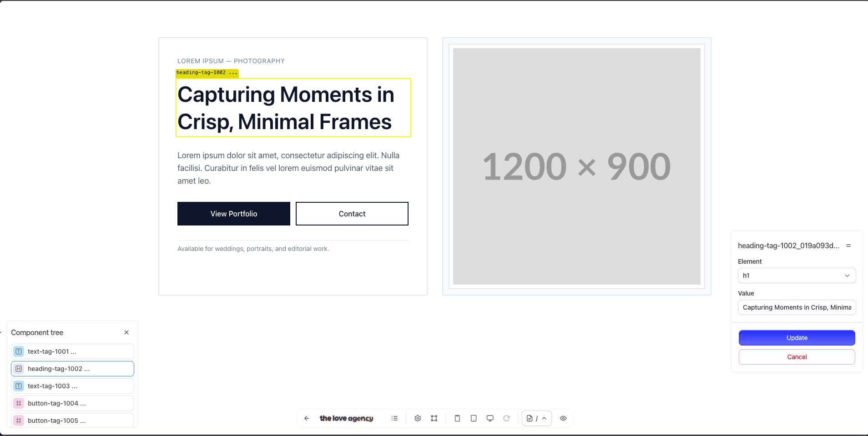Switch to mobile phone viewport

tap(457, 418)
